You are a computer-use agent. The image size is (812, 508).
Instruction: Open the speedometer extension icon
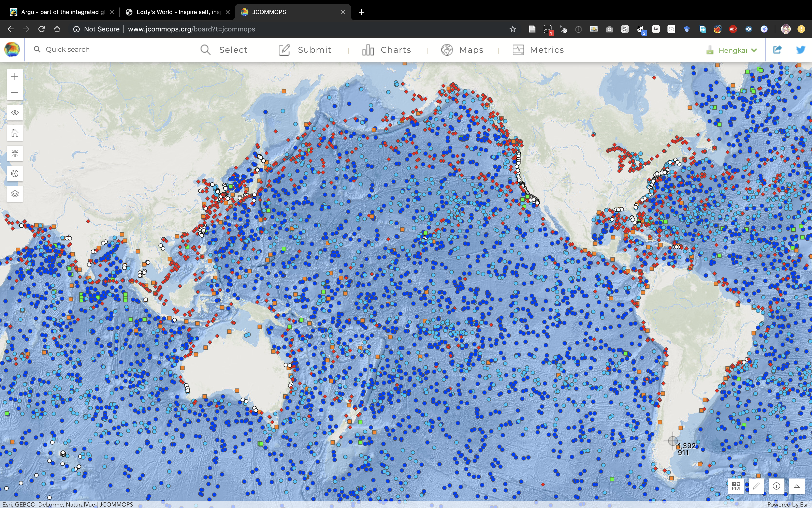[x=671, y=29]
